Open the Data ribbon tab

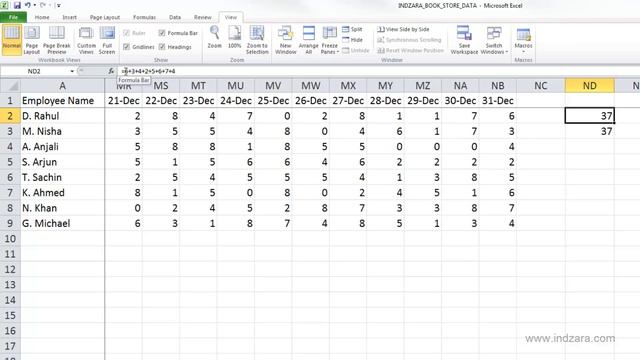[175, 17]
